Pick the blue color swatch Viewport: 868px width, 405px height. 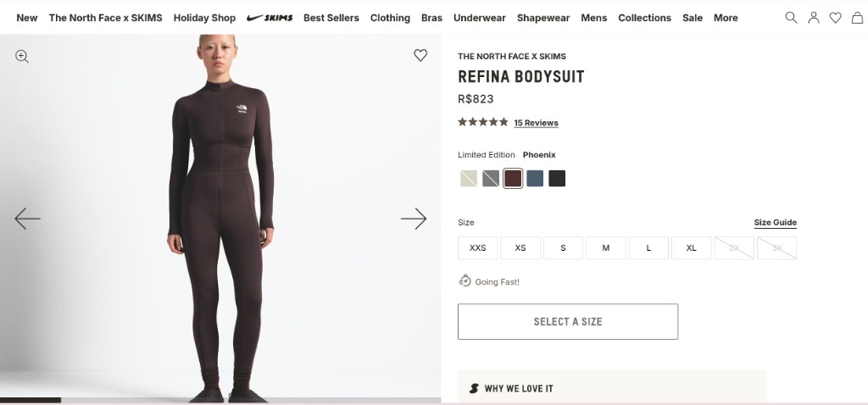[535, 179]
